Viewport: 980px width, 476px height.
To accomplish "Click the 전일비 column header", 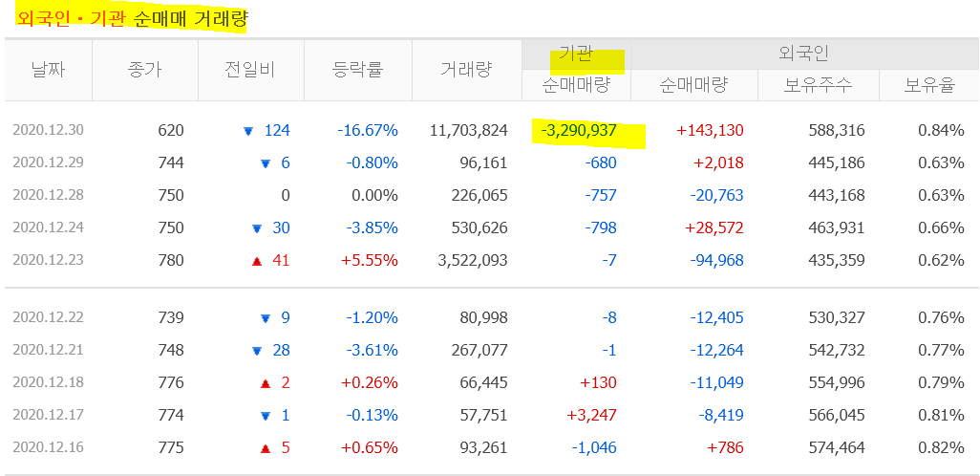I will tap(250, 70).
